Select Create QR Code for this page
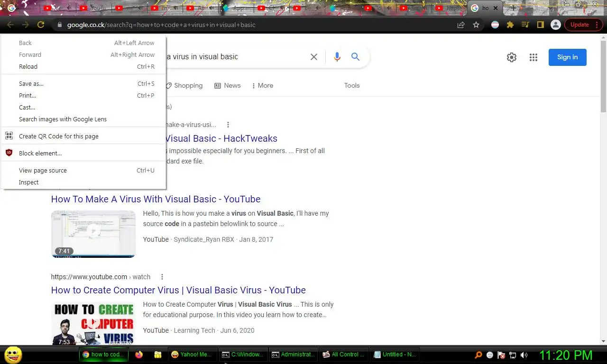Viewport: 607px width, 364px height. [x=83, y=136]
